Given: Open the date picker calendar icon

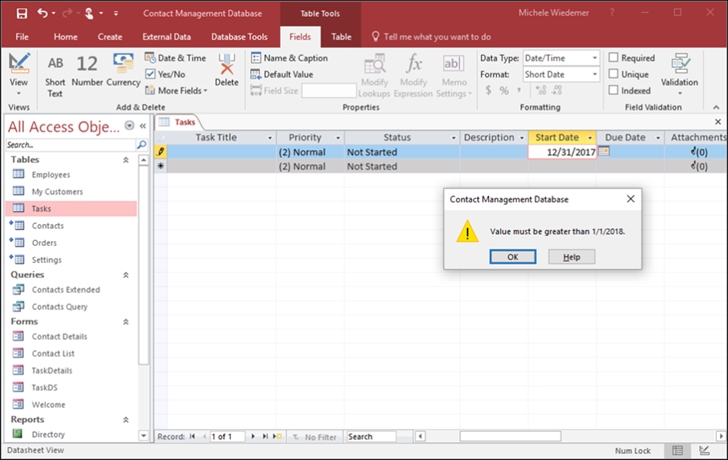Looking at the screenshot, I should coord(604,151).
